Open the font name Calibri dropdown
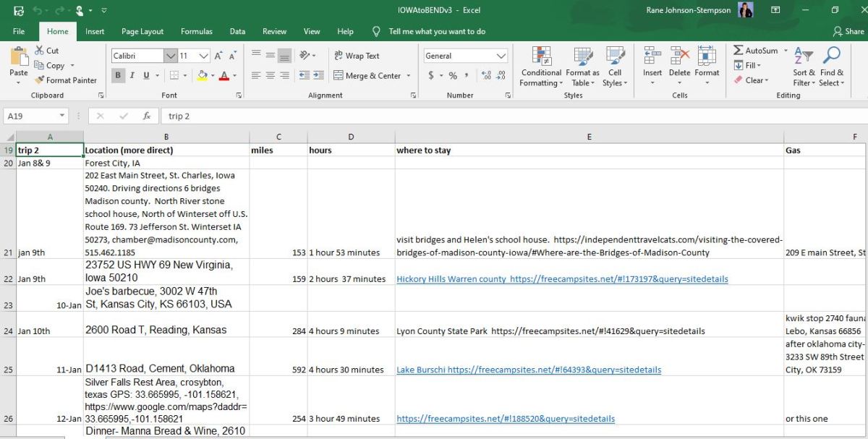This screenshot has width=868, height=439. coord(171,56)
